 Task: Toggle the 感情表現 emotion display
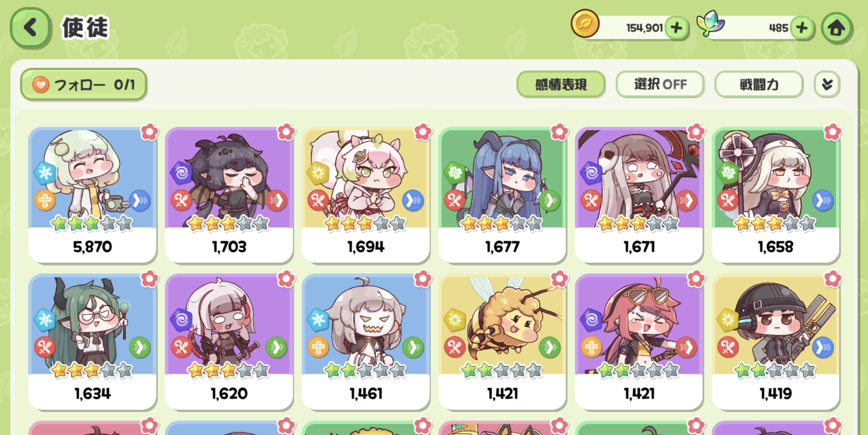(561, 84)
